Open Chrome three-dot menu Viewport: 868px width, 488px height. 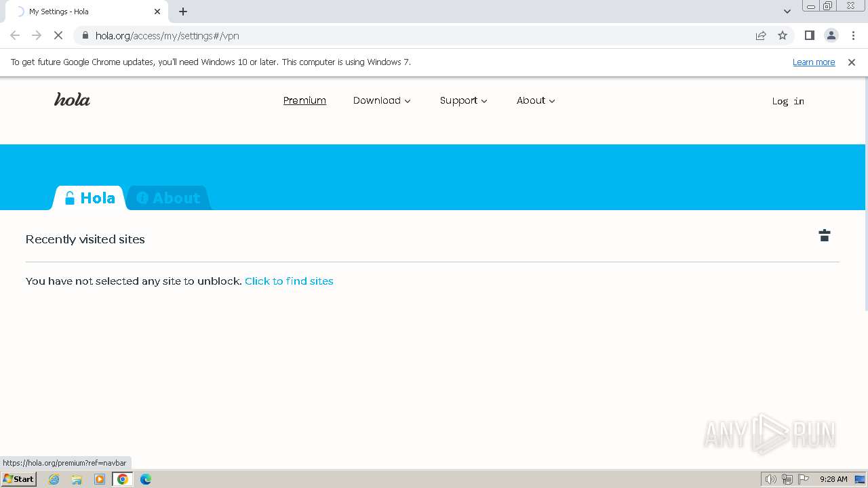point(853,35)
